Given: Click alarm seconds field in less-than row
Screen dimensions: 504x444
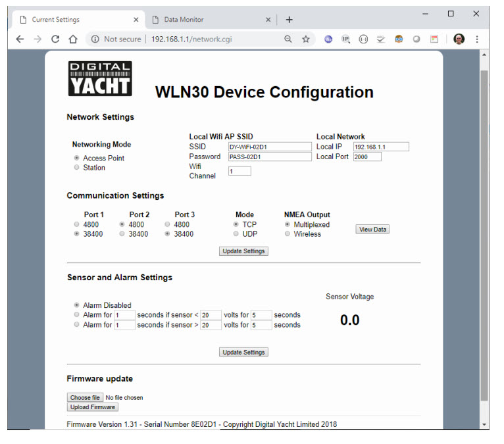Looking at the screenshot, I should (125, 315).
